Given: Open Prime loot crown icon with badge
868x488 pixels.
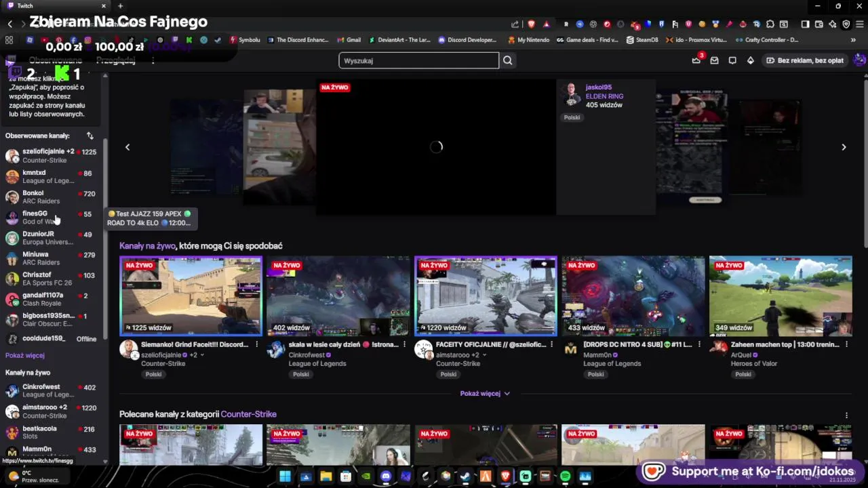Looking at the screenshot, I should [x=696, y=60].
